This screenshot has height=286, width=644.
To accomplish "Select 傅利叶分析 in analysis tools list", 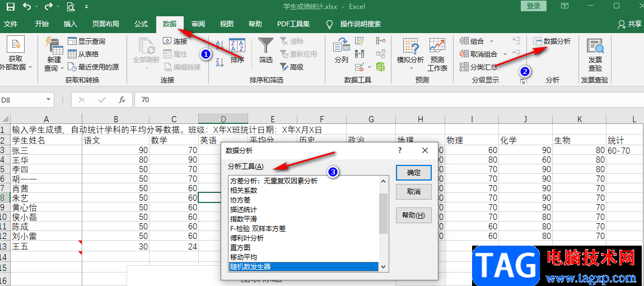I will tap(247, 238).
